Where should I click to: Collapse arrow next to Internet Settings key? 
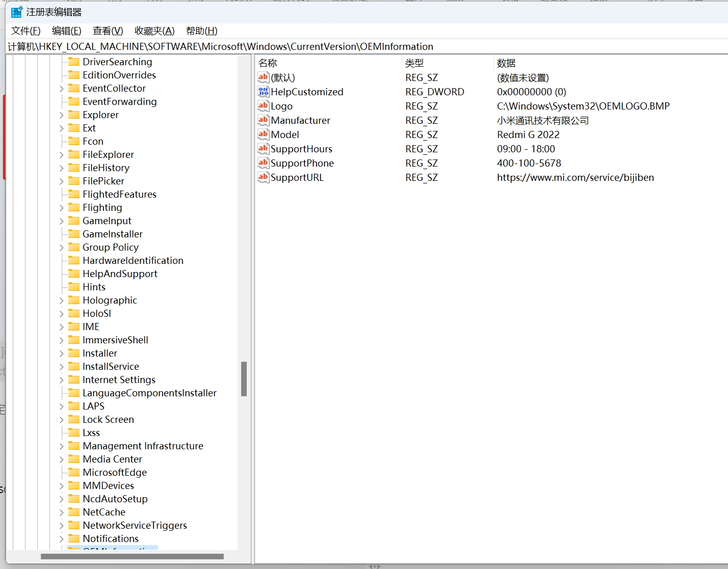pos(61,380)
